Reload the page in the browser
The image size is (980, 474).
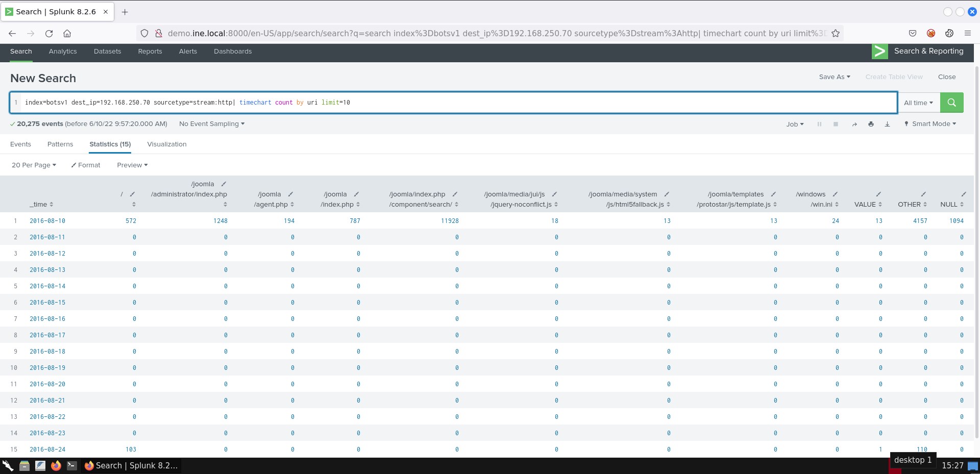(49, 34)
